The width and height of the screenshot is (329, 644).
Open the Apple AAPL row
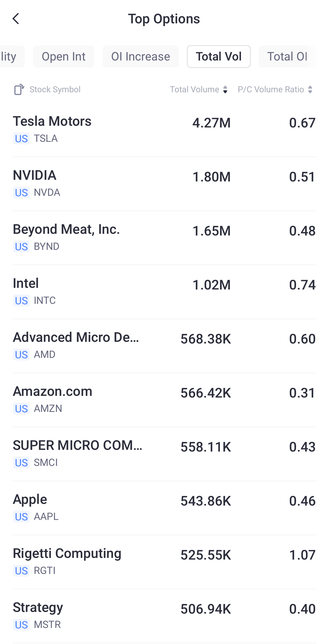point(164,508)
